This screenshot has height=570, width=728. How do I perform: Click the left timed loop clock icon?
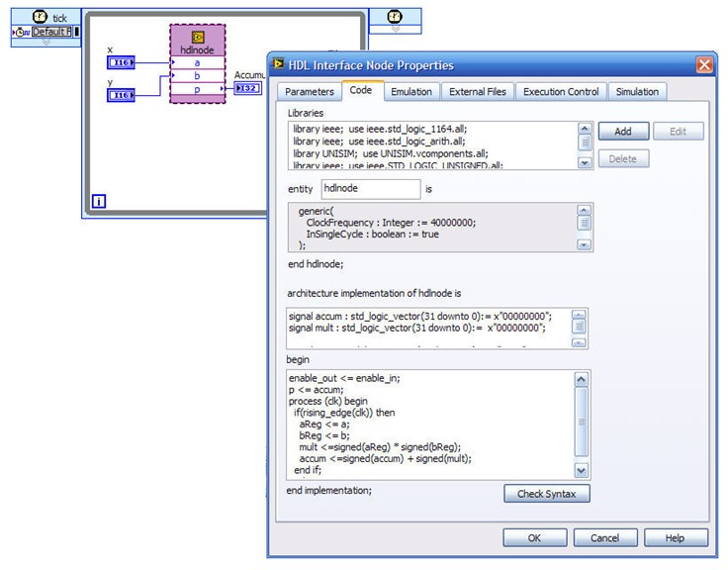tap(40, 16)
